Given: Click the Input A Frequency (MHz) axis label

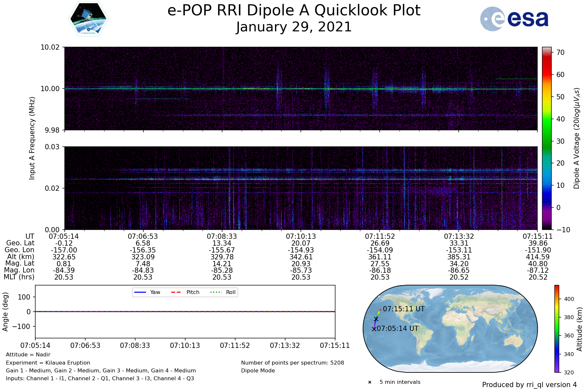Looking at the screenshot, I should point(32,138).
